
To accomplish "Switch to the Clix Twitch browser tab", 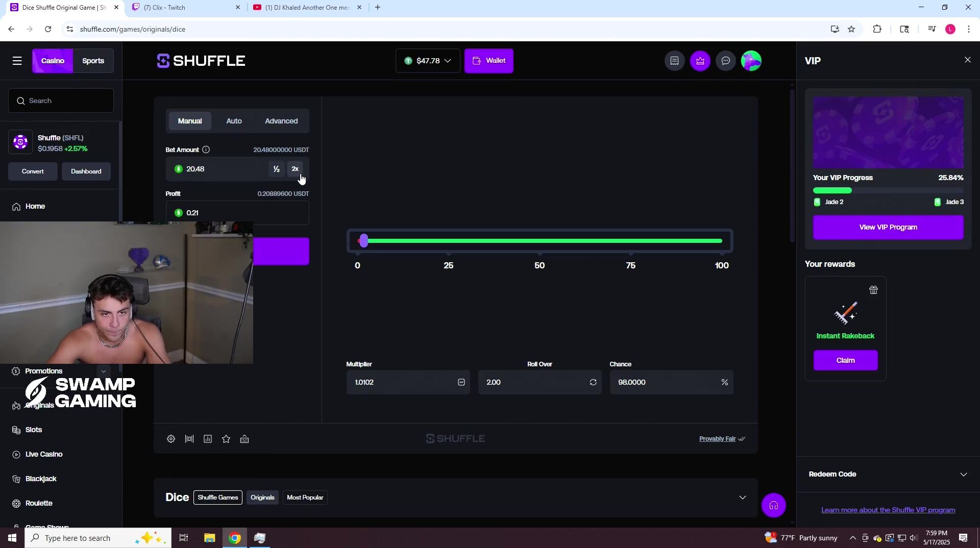I will tap(185, 8).
